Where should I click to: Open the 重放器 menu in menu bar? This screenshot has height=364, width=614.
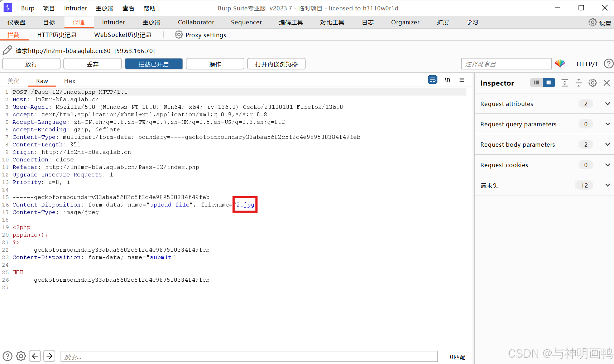105,8
